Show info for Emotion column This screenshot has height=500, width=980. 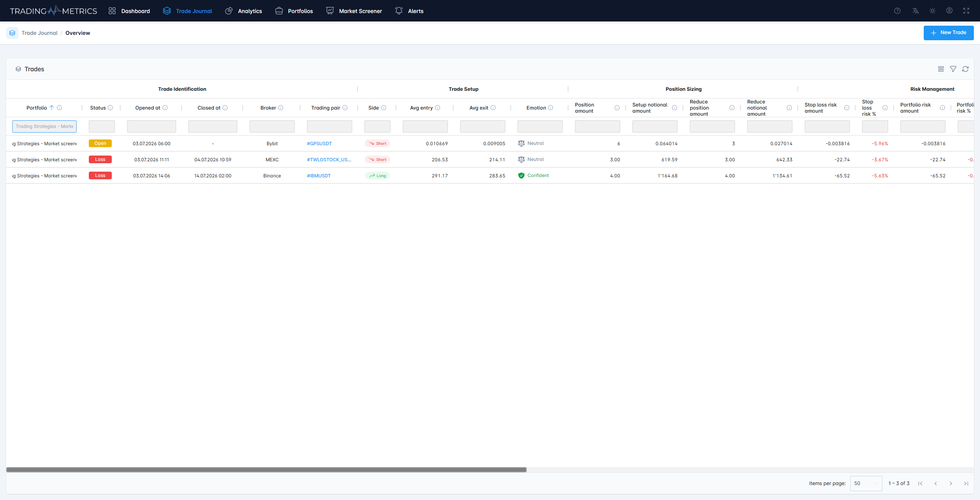[x=550, y=108]
